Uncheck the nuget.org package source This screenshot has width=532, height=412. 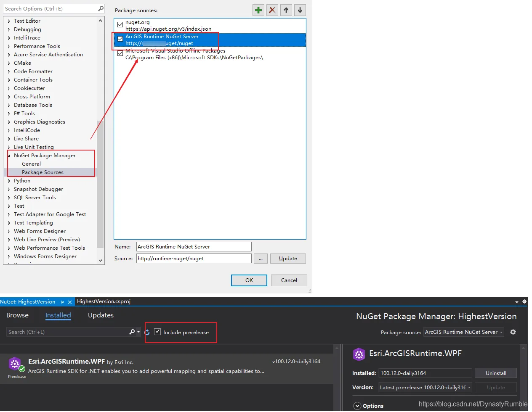pos(120,25)
